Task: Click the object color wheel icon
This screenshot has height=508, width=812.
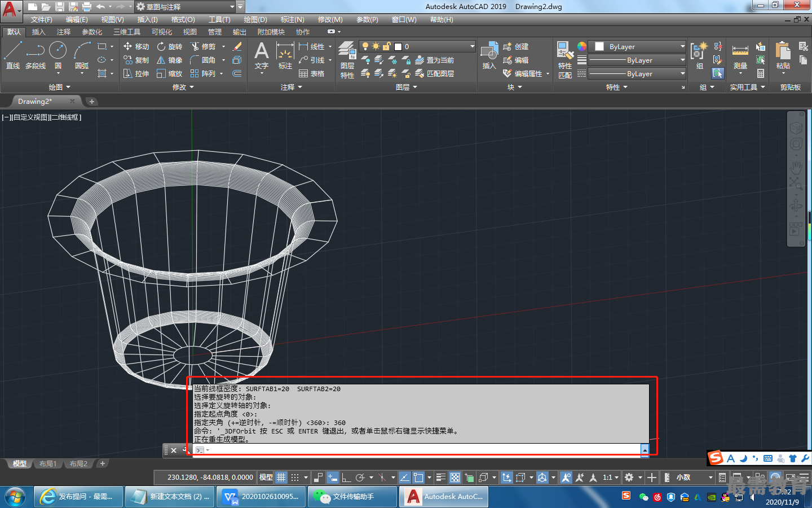Action: point(582,46)
